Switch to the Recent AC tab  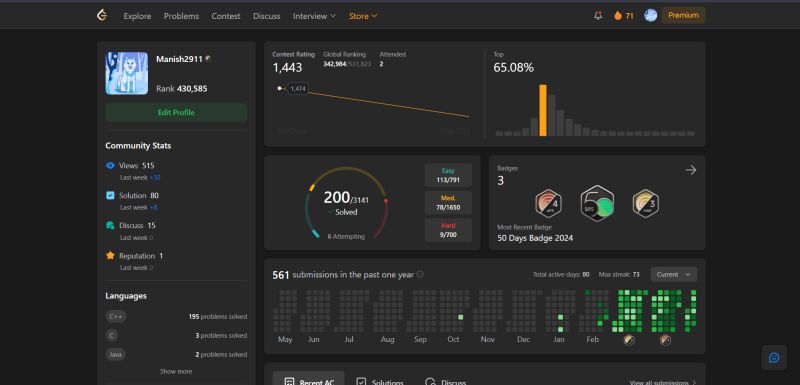[x=308, y=379]
